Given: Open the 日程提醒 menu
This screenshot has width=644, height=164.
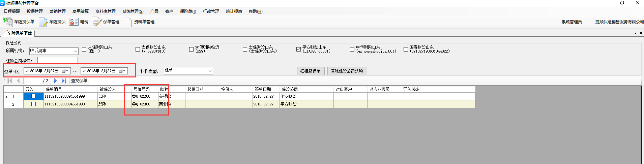Looking at the screenshot, I should click(x=12, y=11).
